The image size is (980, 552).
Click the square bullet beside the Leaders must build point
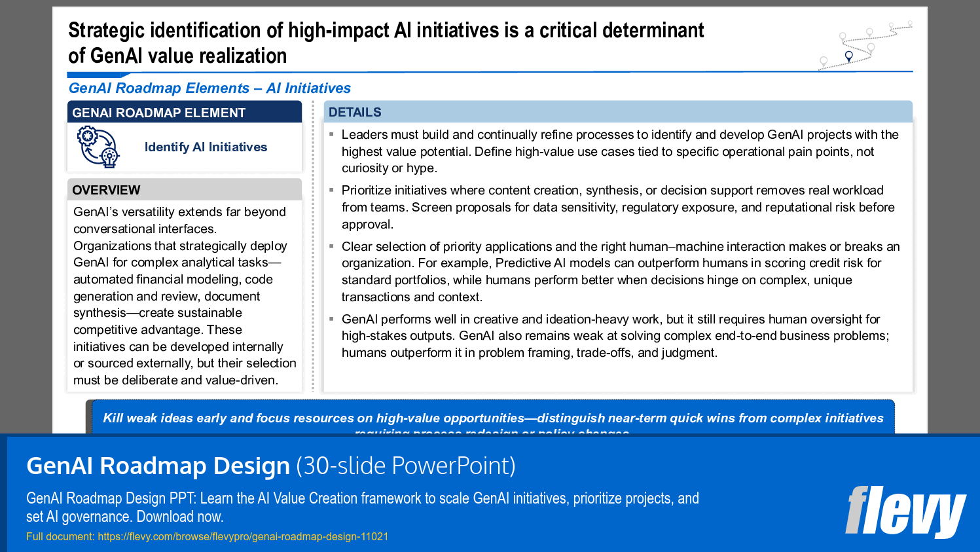click(x=331, y=134)
